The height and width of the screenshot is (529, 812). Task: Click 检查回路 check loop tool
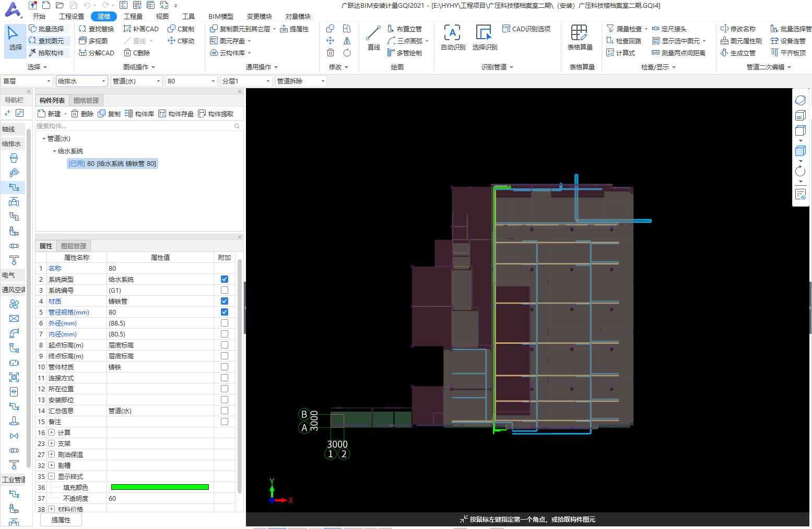624,41
